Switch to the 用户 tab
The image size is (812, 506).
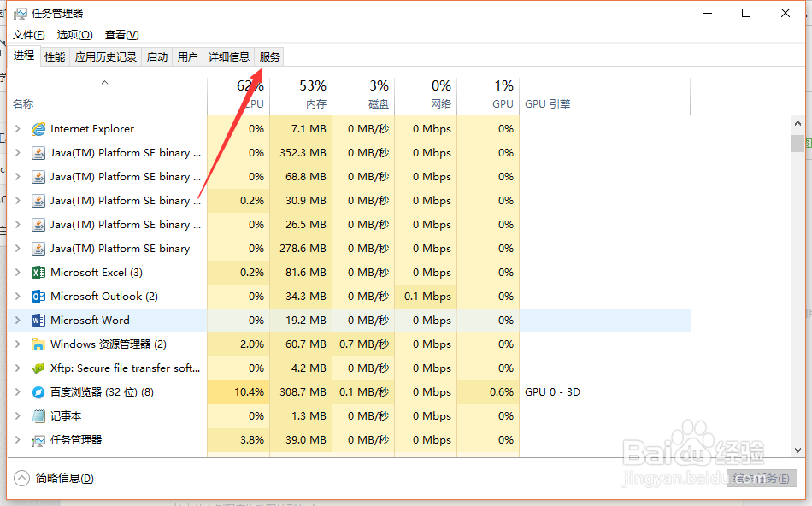tap(187, 56)
